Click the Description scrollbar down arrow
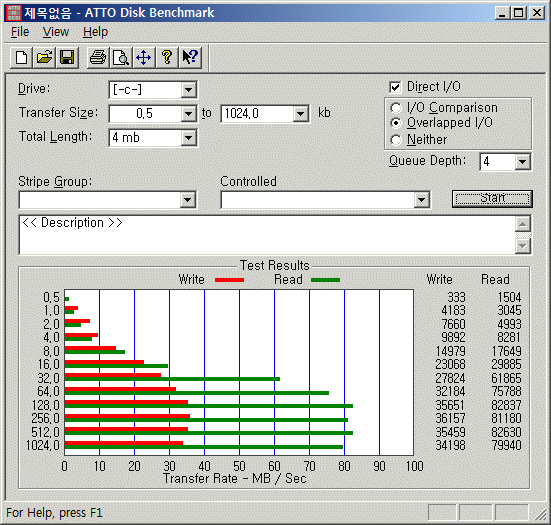The width and height of the screenshot is (551, 525). pyautogui.click(x=523, y=246)
